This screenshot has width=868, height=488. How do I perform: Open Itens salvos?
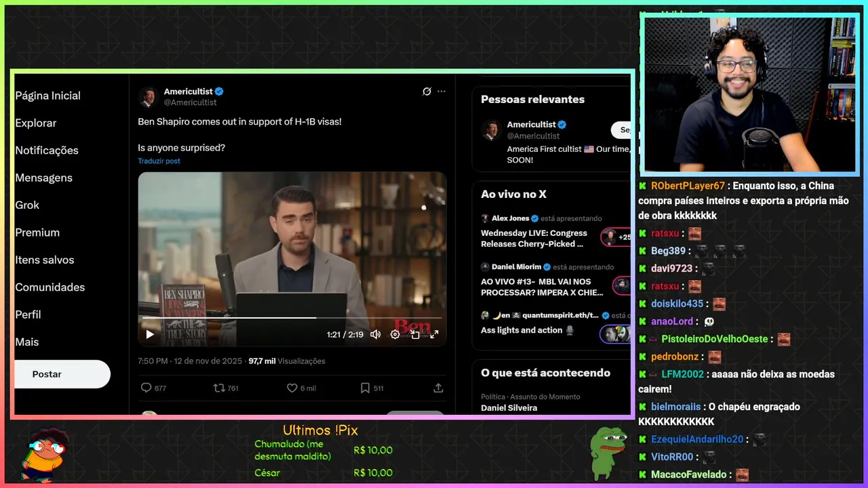point(45,260)
